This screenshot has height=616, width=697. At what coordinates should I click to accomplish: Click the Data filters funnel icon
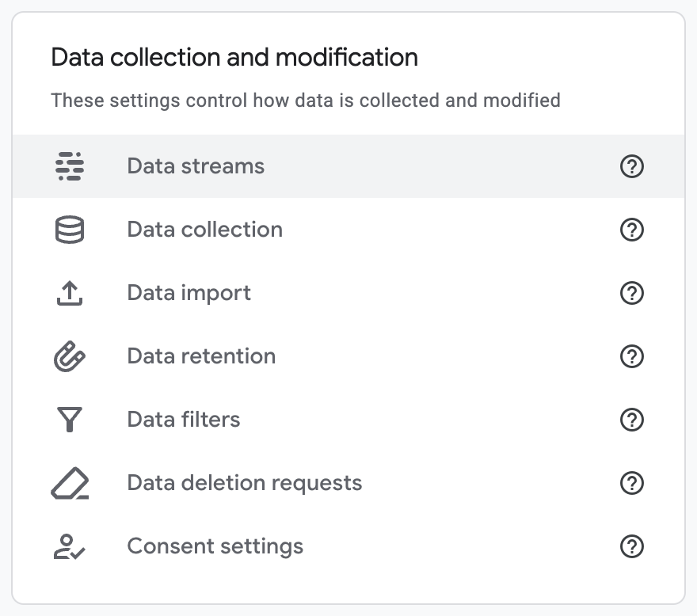tap(70, 420)
